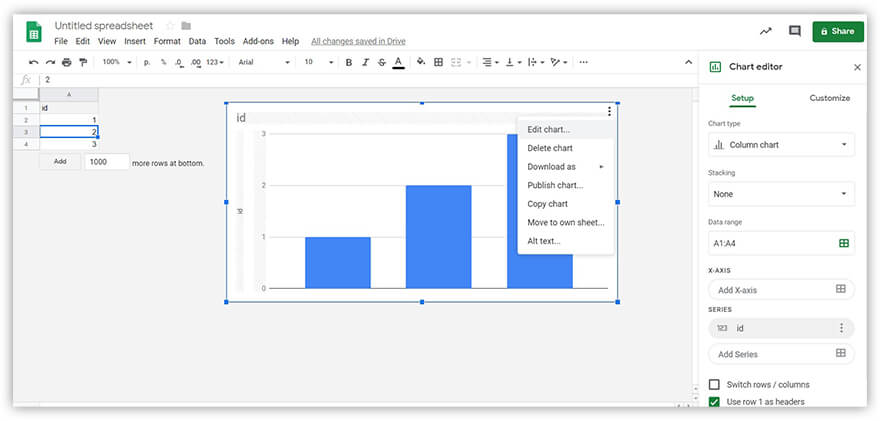Click the Undo icon in toolbar
This screenshot has width=880, height=421.
(34, 62)
